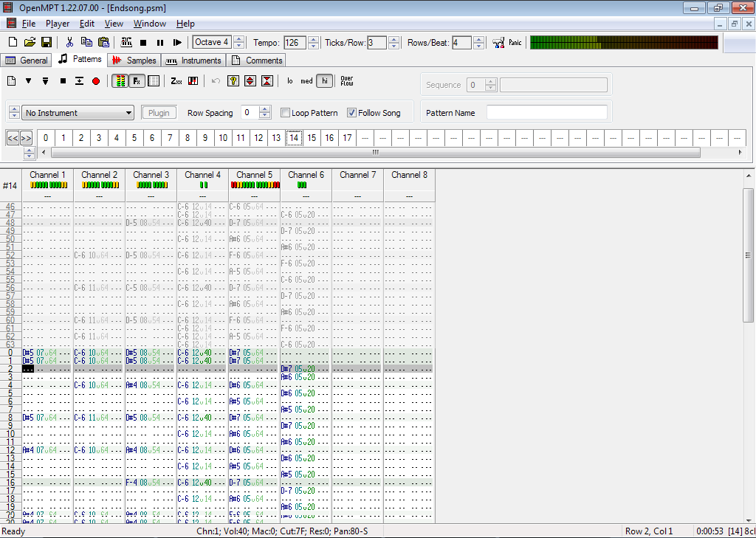The height and width of the screenshot is (538, 756).
Task: Enable the Loop Pattern checkbox
Action: (286, 113)
